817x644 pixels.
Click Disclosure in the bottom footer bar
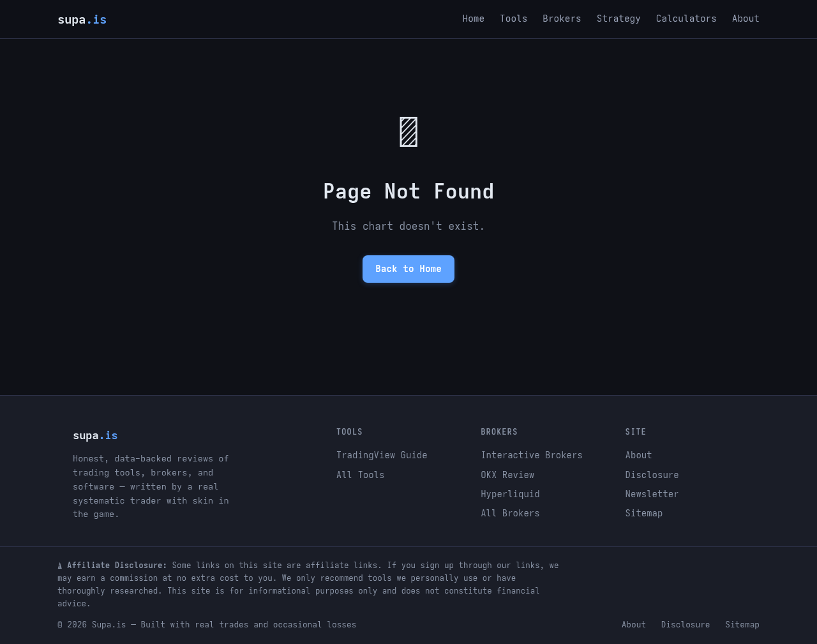[686, 624]
